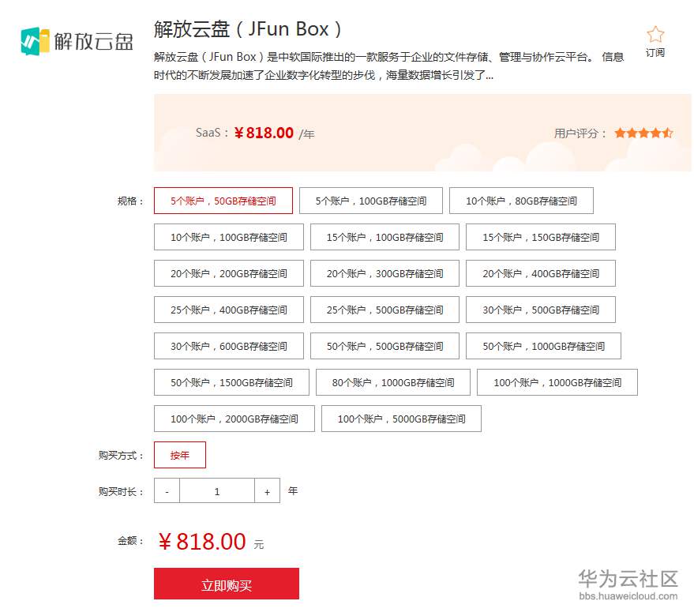Click the 立即购买 button
The width and height of the screenshot is (694, 616).
pos(226,584)
